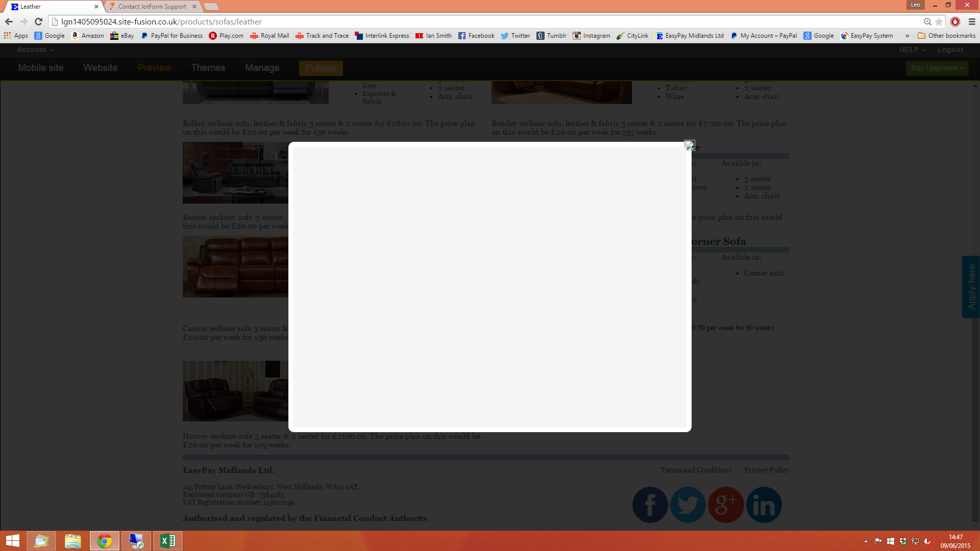This screenshot has height=551, width=980.
Task: Click the LinkedIn icon in the page footer
Action: click(764, 505)
